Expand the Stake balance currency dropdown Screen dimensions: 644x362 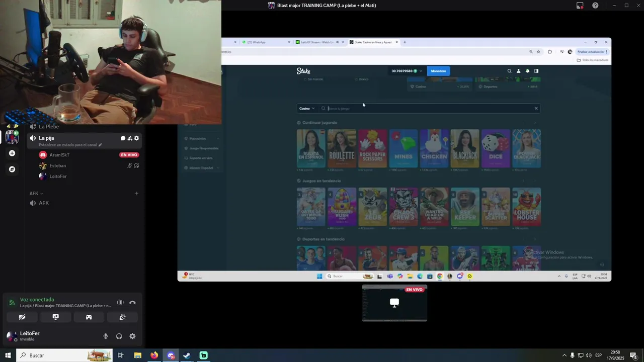pyautogui.click(x=421, y=71)
